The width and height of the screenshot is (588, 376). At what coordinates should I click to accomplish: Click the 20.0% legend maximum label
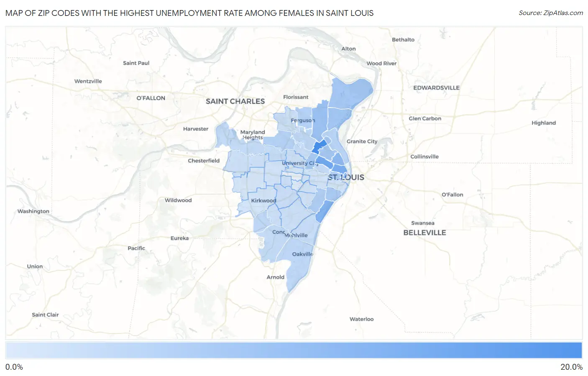(571, 367)
